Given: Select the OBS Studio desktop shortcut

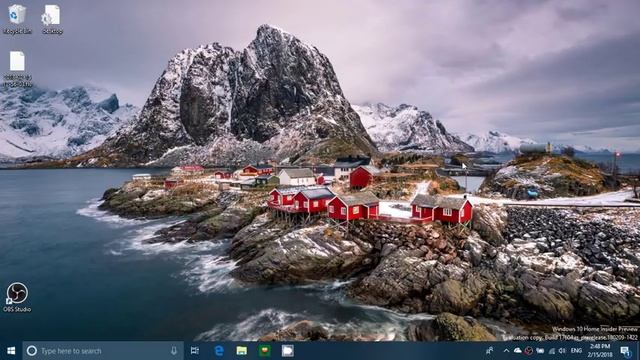Looking at the screenshot, I should coord(17,297).
